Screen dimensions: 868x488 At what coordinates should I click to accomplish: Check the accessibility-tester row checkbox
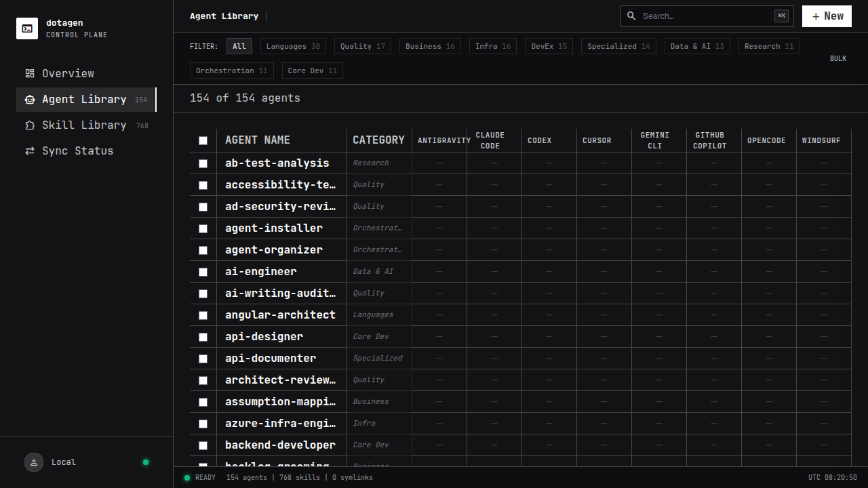click(203, 185)
